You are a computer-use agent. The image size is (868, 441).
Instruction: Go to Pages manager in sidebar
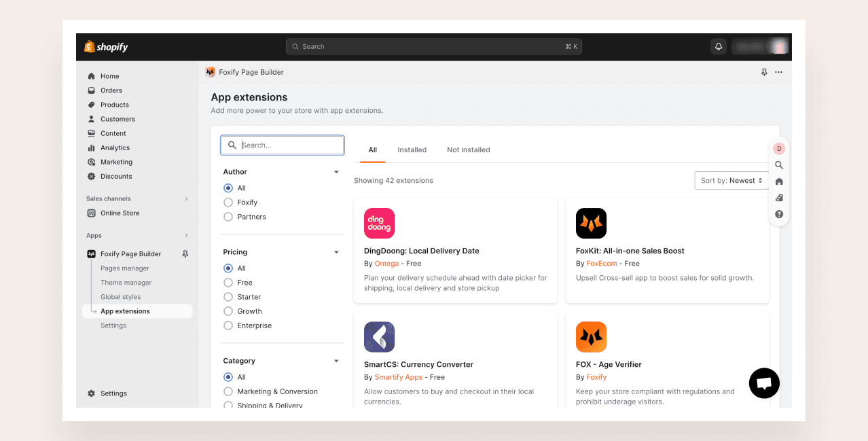click(125, 268)
